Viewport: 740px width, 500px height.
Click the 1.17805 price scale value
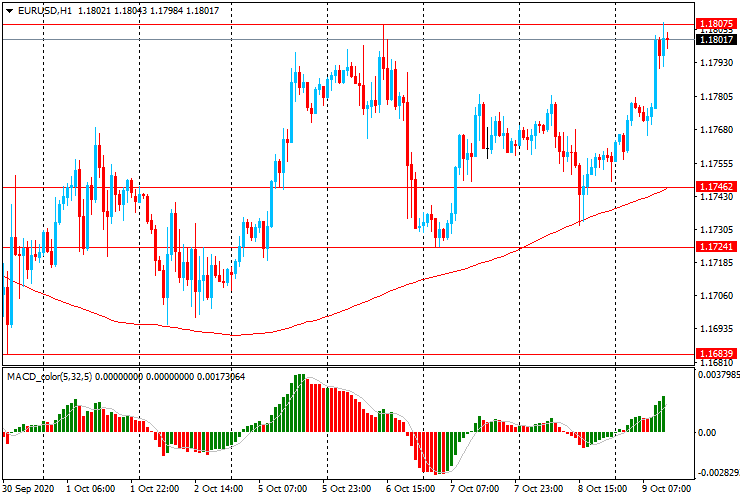(x=717, y=96)
